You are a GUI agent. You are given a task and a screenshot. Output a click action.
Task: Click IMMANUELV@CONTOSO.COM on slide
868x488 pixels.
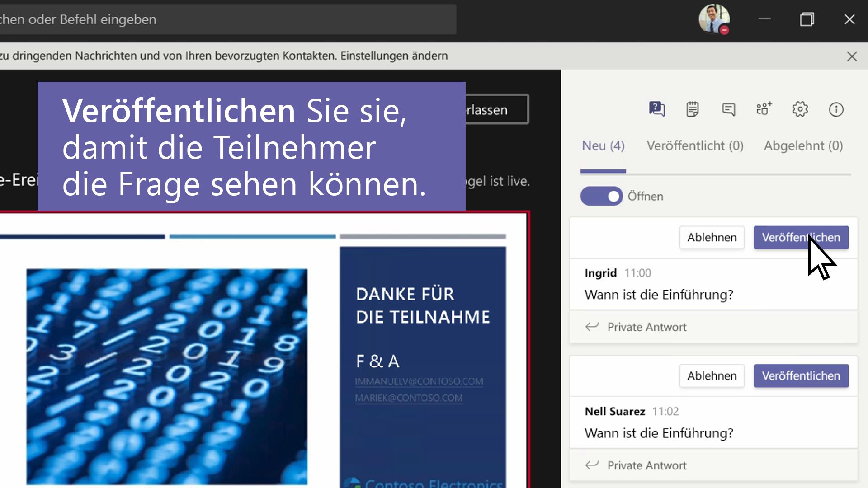tap(419, 381)
